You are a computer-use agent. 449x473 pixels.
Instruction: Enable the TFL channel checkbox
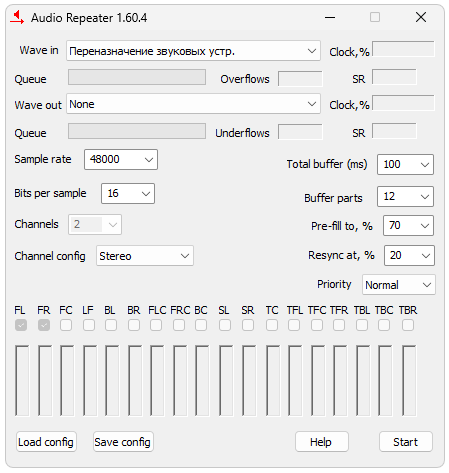294,325
